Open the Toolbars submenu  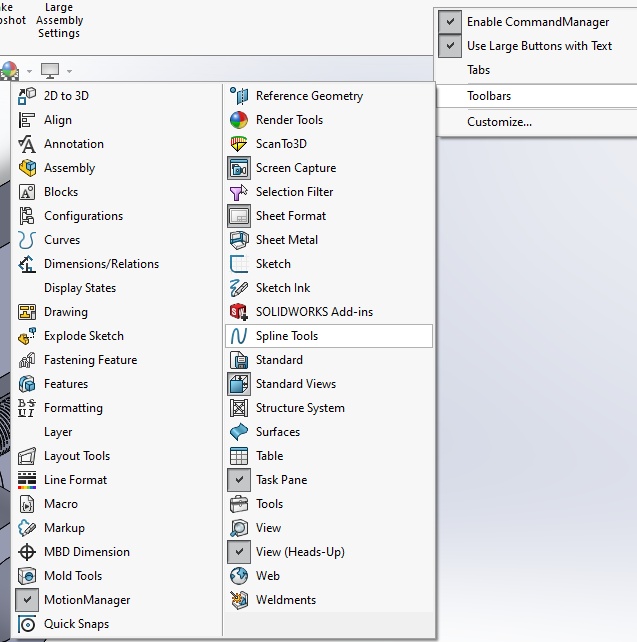536,96
